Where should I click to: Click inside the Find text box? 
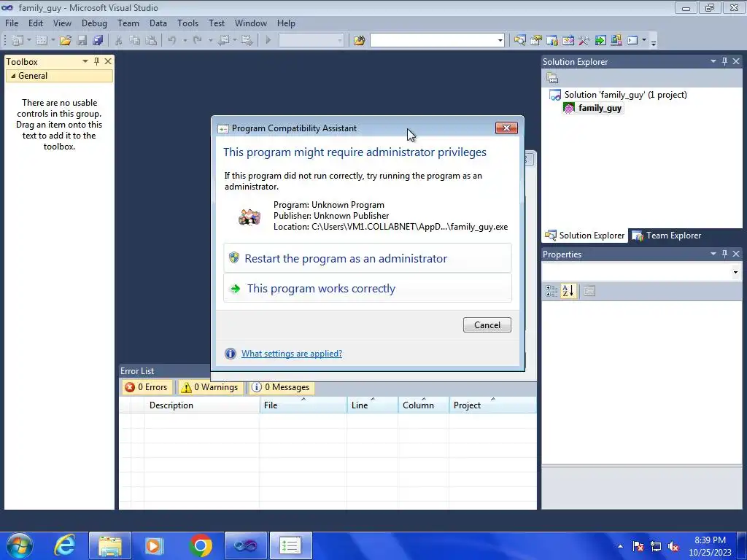click(x=433, y=41)
